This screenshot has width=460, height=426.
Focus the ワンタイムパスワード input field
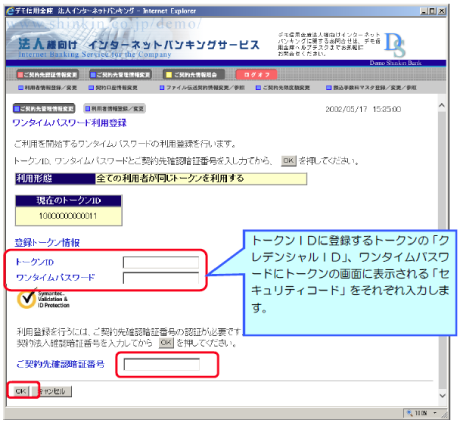(161, 278)
